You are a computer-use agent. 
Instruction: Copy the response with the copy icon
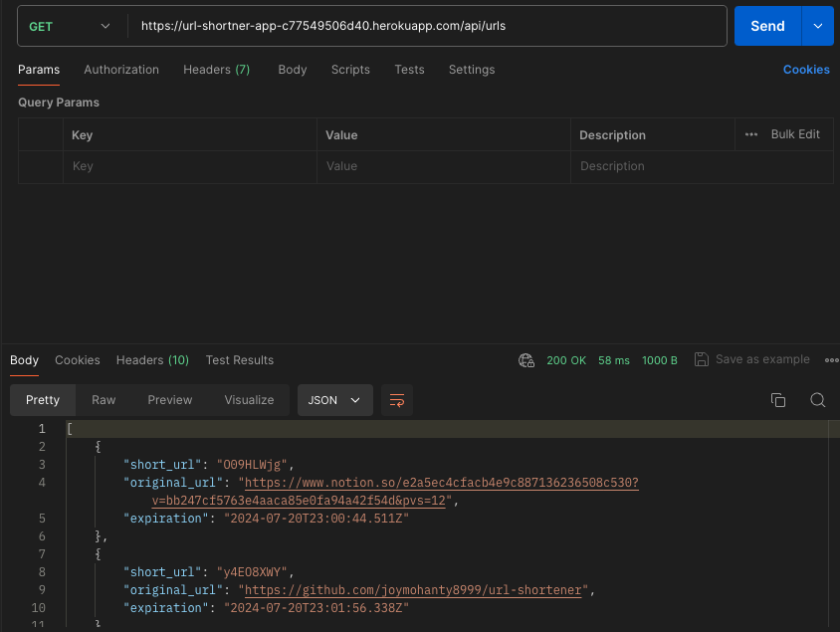(778, 400)
